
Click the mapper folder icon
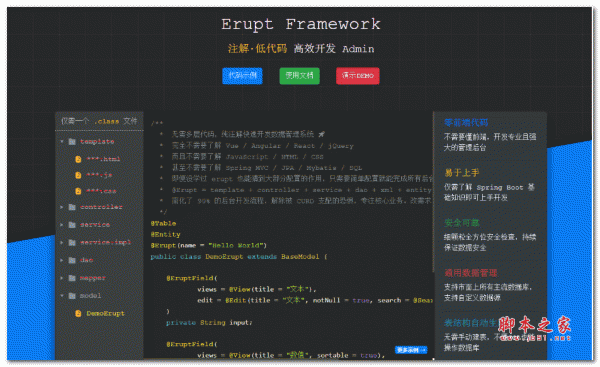pyautogui.click(x=72, y=278)
